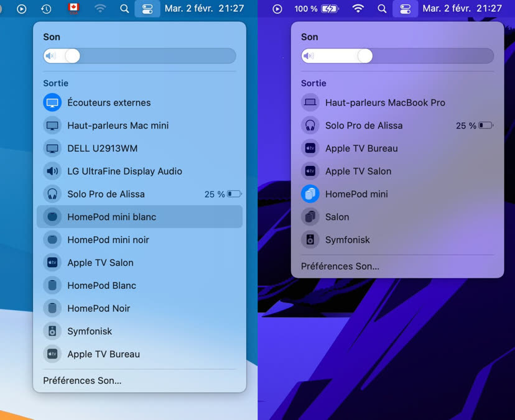Viewport: 515px width, 420px height.
Task: Click Symfonisk label in left panel
Action: tap(90, 331)
